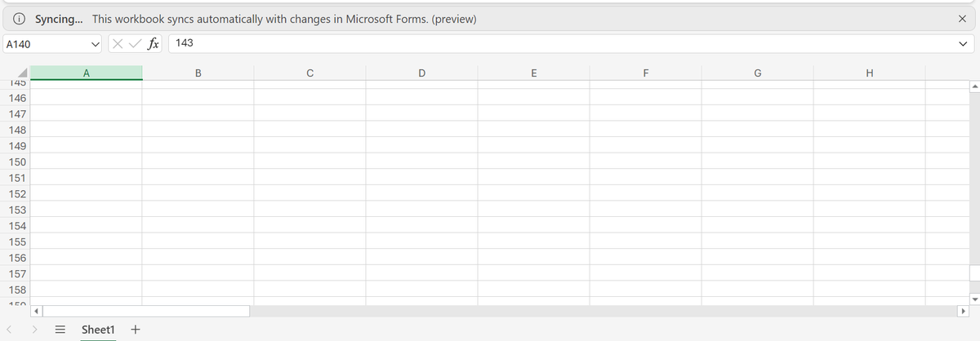This screenshot has width=980, height=341.
Task: Select row 153 header
Action: pos(16,210)
